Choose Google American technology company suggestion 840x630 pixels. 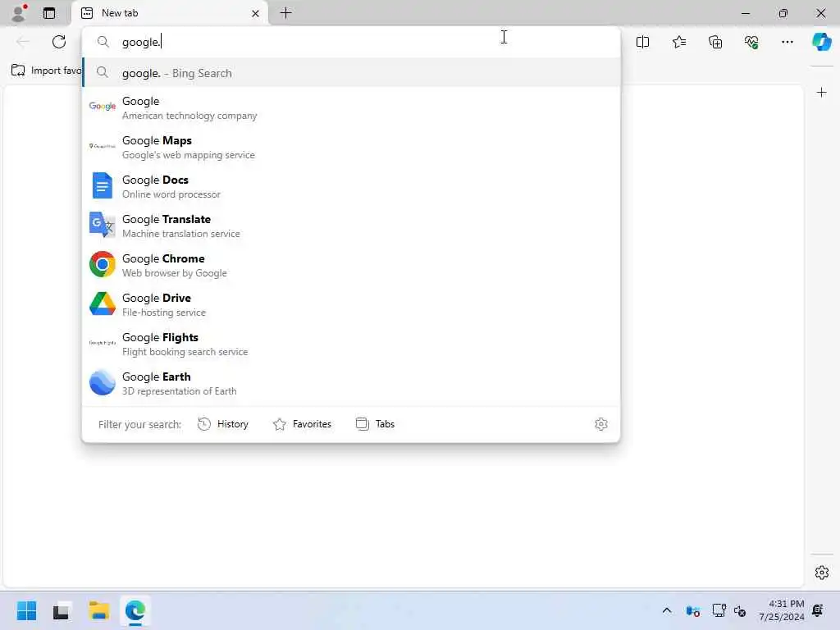coord(351,107)
